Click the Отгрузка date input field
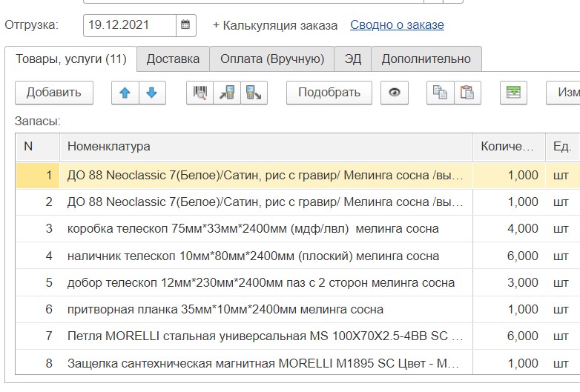Viewport: 580px width, 392px height. coord(130,24)
